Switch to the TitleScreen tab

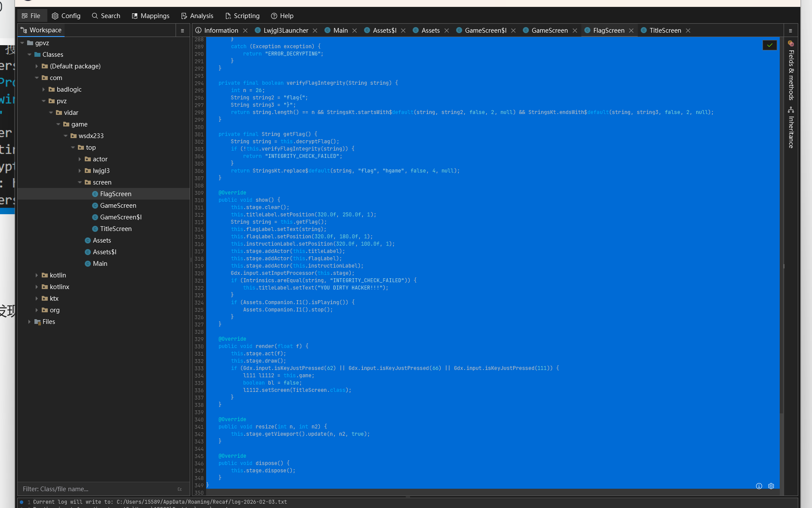point(665,31)
